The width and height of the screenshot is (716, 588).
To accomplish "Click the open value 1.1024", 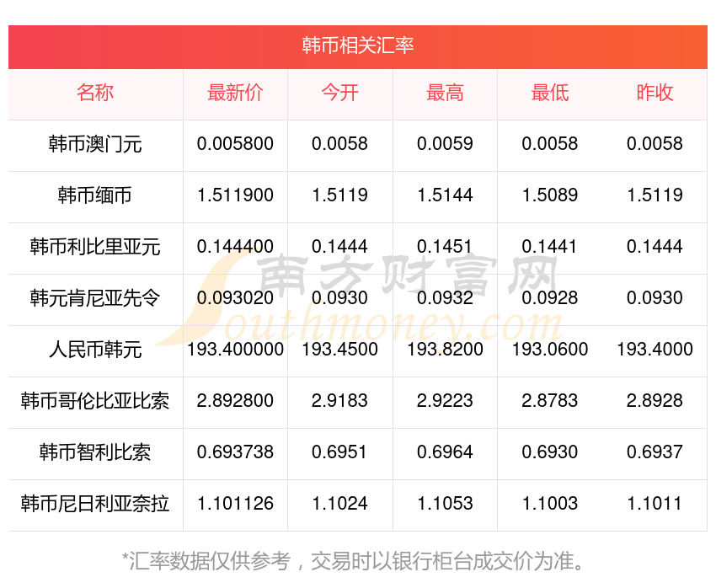I will 339,504.
